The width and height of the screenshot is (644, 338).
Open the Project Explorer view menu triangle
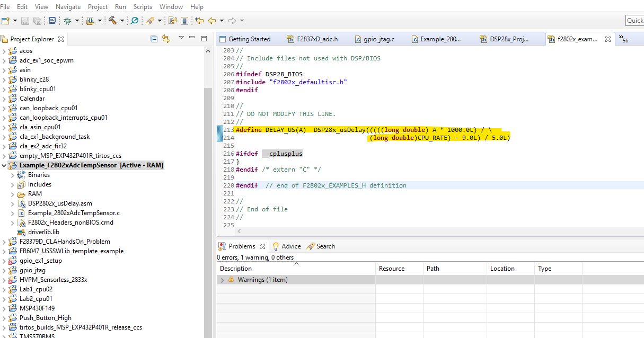(x=181, y=38)
